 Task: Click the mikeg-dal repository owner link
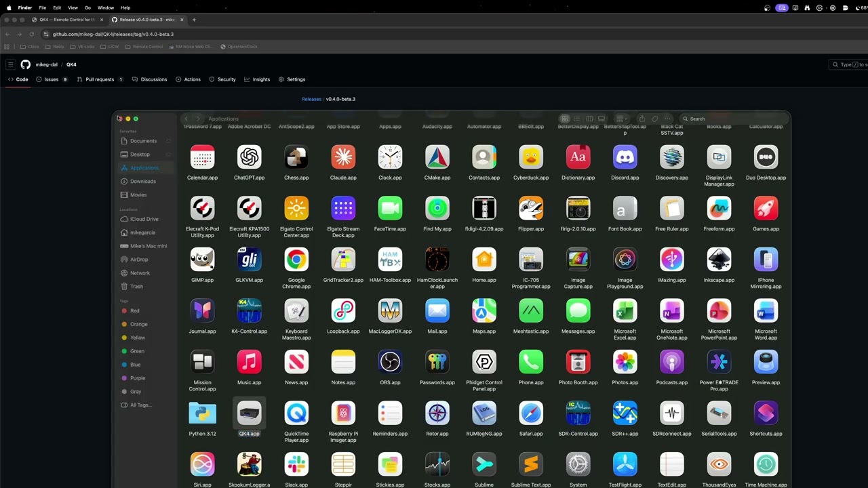47,64
